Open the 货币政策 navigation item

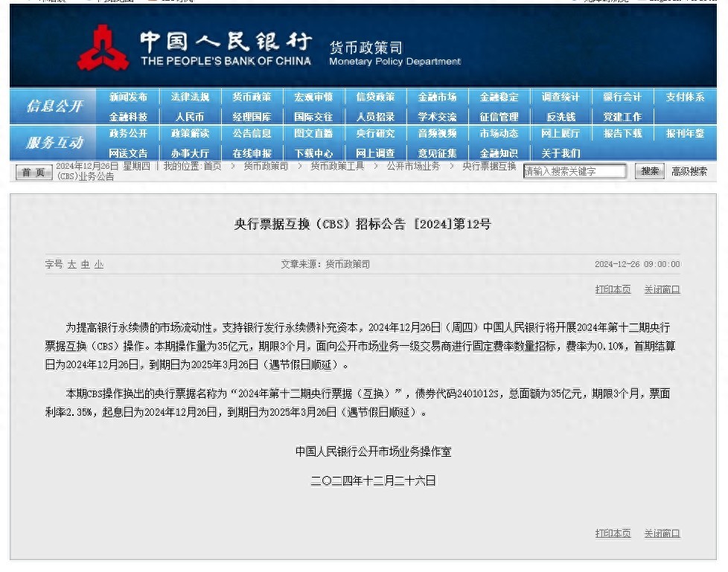tap(252, 97)
